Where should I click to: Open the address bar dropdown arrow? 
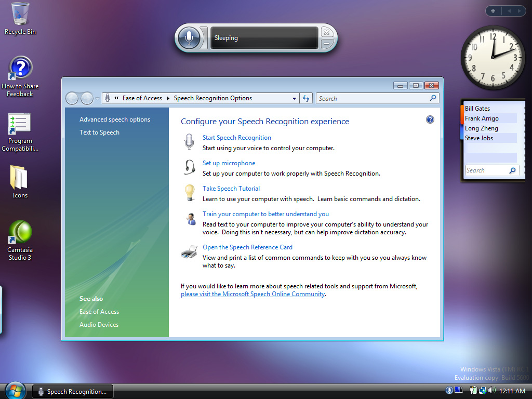[x=294, y=98]
